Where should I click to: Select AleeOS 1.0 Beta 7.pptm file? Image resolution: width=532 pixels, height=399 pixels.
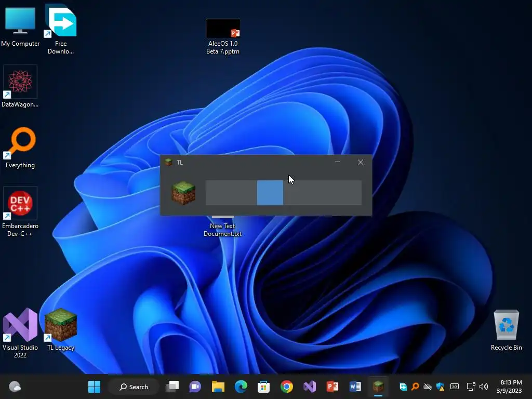point(222,37)
